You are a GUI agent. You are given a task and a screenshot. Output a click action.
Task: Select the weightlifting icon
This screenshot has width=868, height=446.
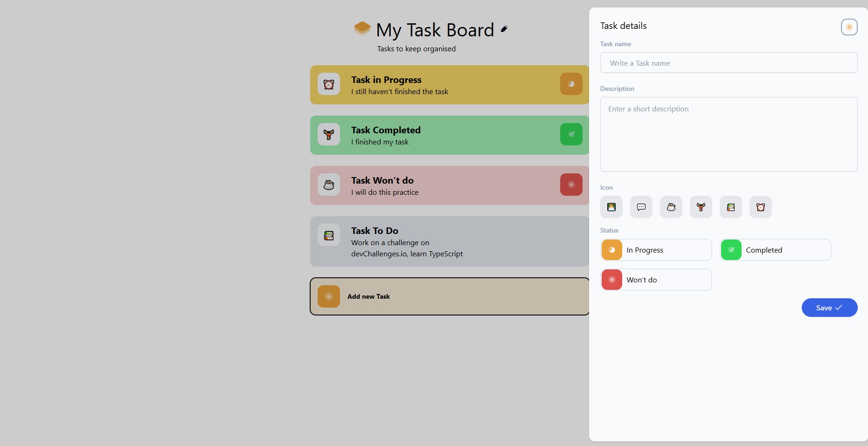(701, 207)
